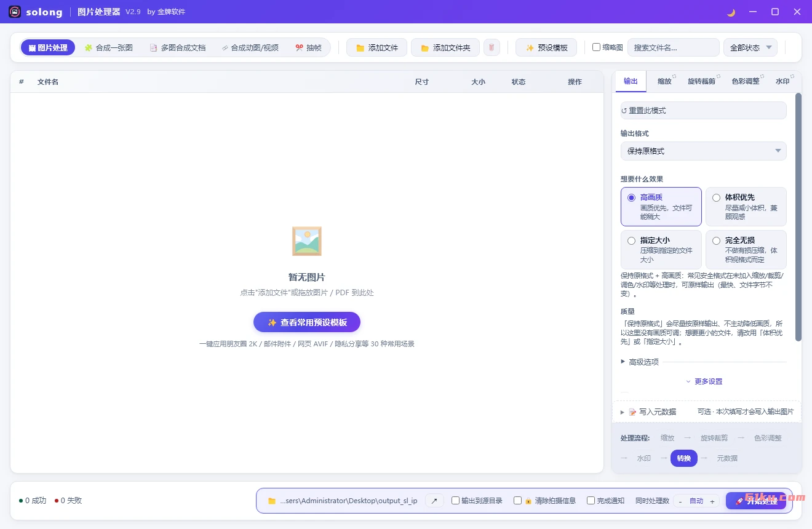Open 预设模板 presets
This screenshot has height=529, width=812.
[x=546, y=47]
